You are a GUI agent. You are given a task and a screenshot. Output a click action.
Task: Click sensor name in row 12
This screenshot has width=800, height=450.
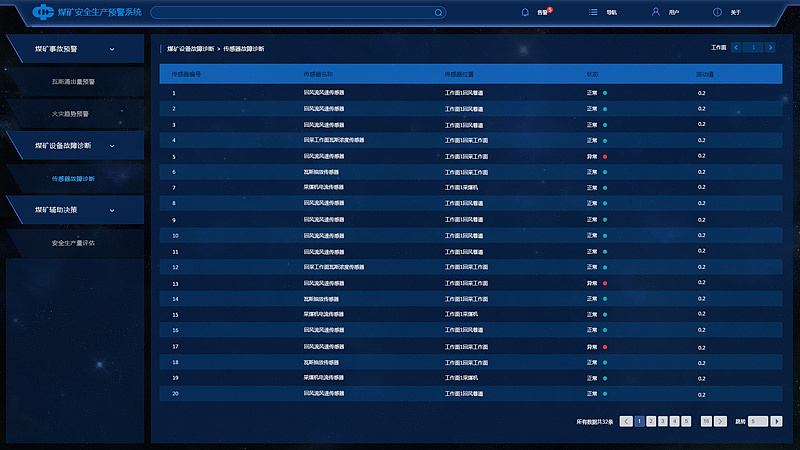pos(334,267)
